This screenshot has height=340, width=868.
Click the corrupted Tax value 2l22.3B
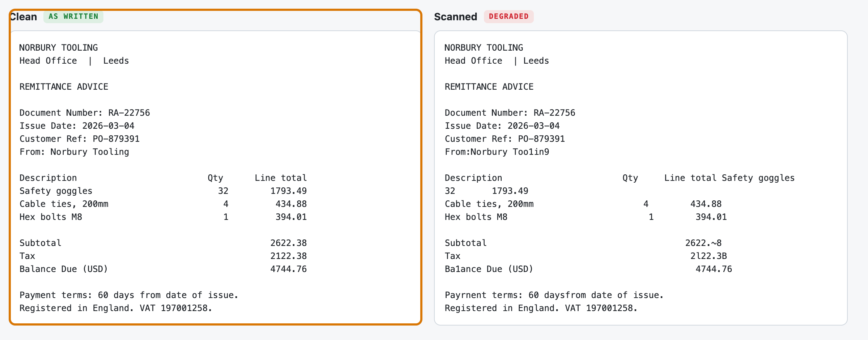(709, 256)
